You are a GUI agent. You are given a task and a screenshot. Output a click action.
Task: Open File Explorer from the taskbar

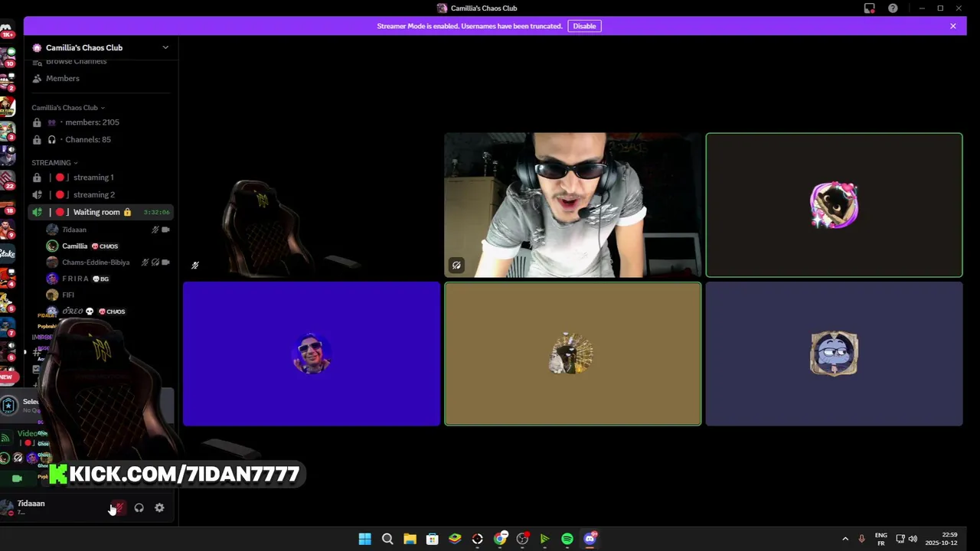point(410,539)
